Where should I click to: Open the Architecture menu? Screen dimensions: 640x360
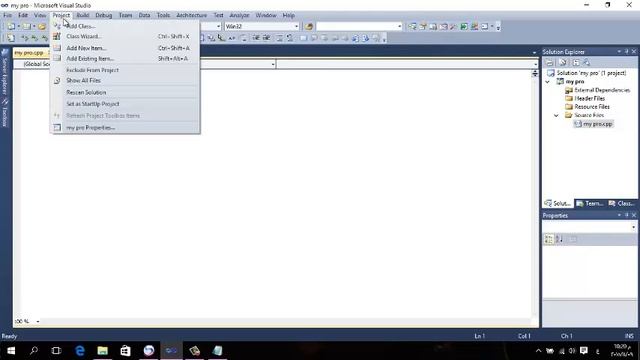(191, 15)
